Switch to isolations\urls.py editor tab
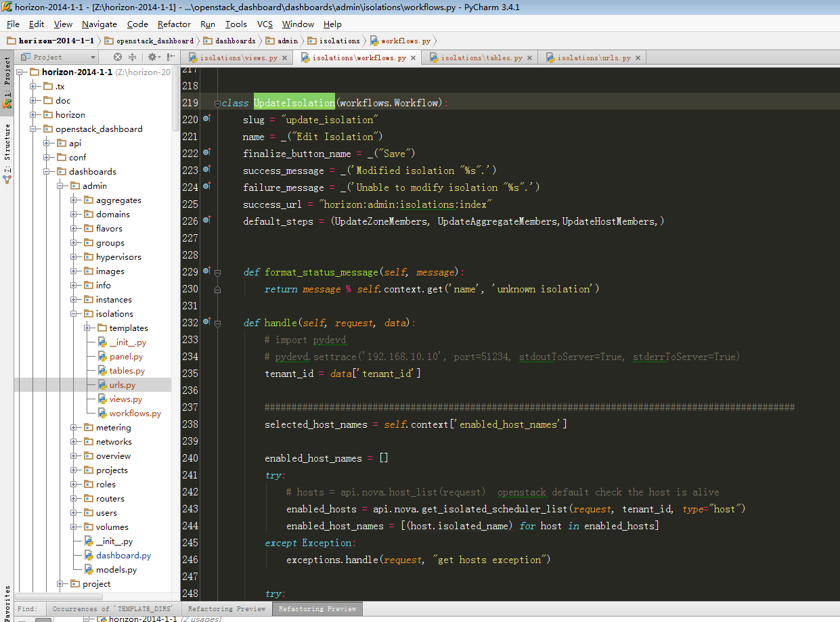The width and height of the screenshot is (840, 622). pyautogui.click(x=594, y=58)
